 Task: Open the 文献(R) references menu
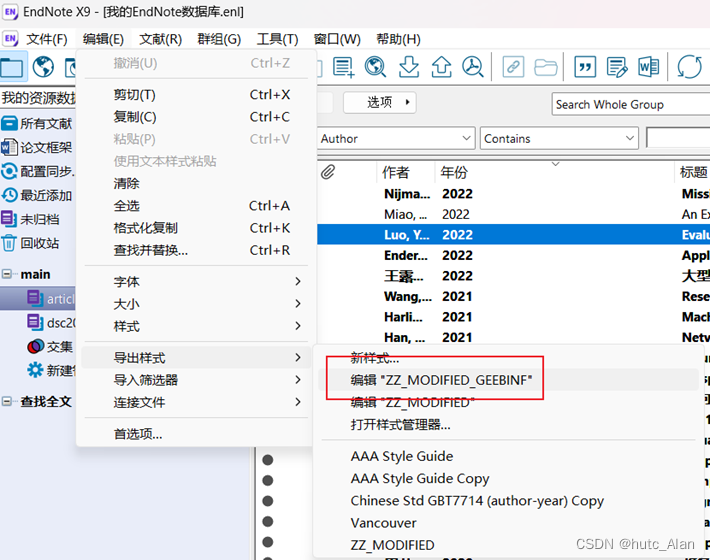[x=160, y=39]
